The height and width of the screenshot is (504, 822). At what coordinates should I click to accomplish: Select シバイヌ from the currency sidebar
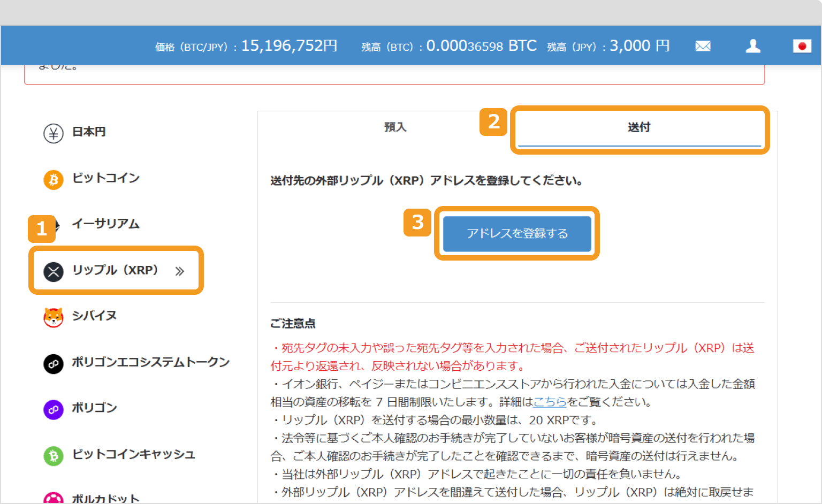click(94, 317)
